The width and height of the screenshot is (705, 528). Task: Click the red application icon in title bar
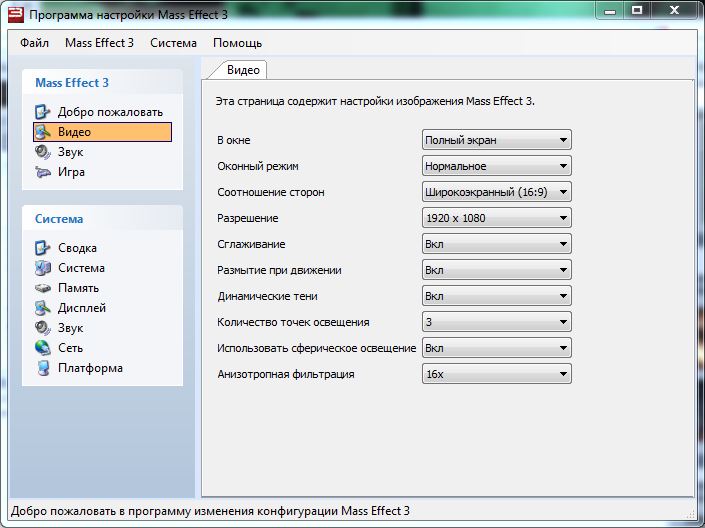[16, 14]
